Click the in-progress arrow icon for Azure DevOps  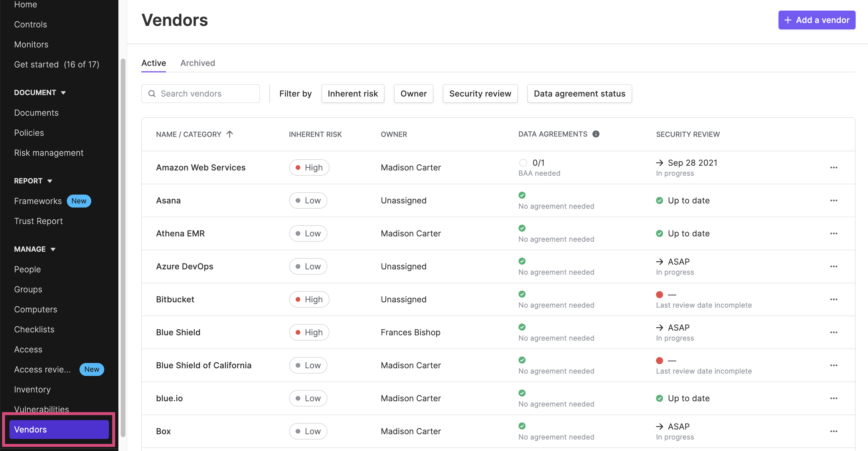[x=660, y=262]
